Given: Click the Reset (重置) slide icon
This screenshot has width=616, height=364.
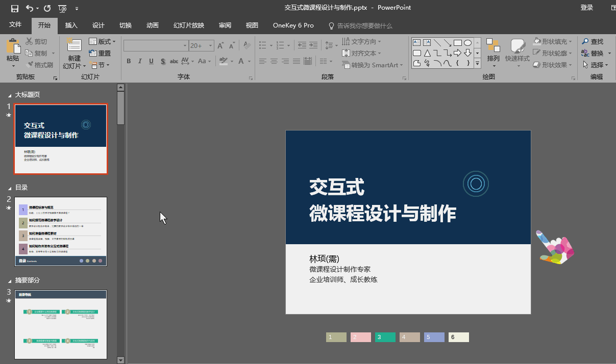Looking at the screenshot, I should [93, 53].
